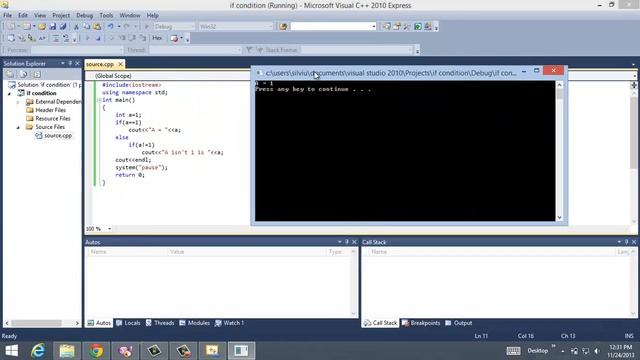Screen dimensions: 640x360
Task: Click the Breakpoints window icon beside Hex
Action: coord(174,38)
